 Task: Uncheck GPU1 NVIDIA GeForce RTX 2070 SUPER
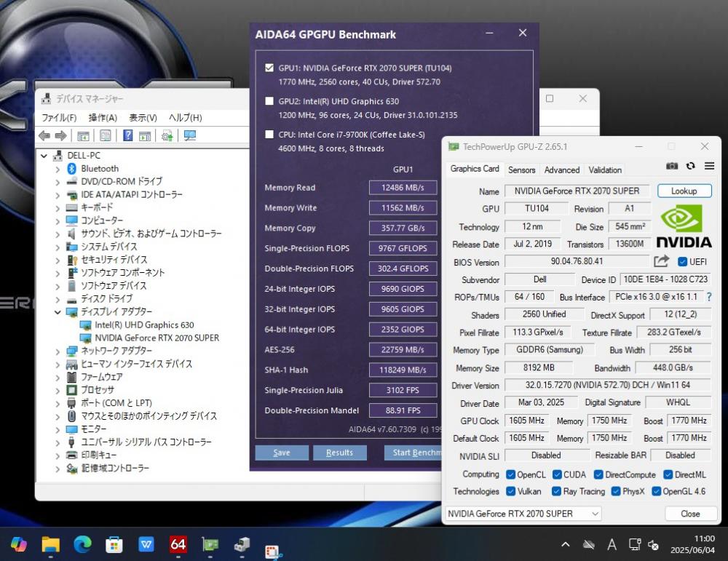pyautogui.click(x=269, y=68)
